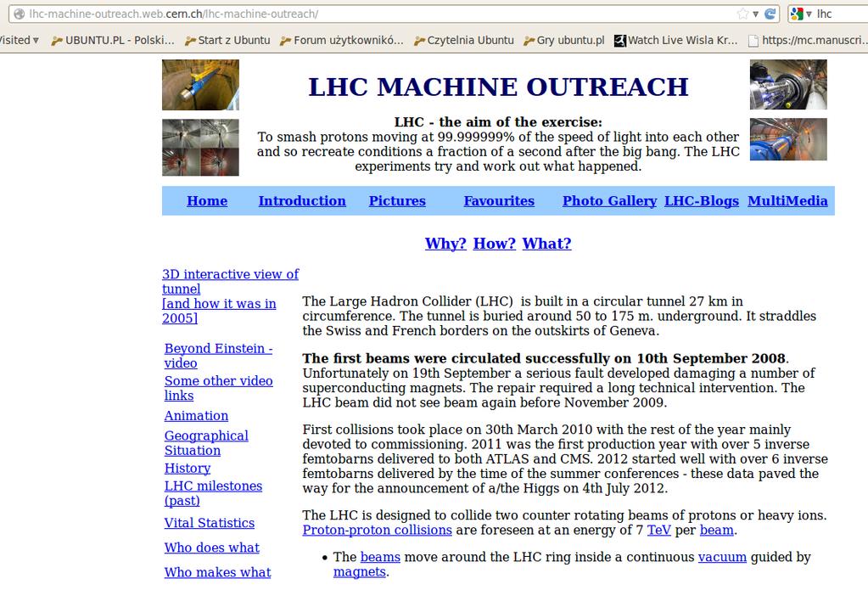
Task: Open 'LHC milestones (past)' link
Action: (213, 493)
